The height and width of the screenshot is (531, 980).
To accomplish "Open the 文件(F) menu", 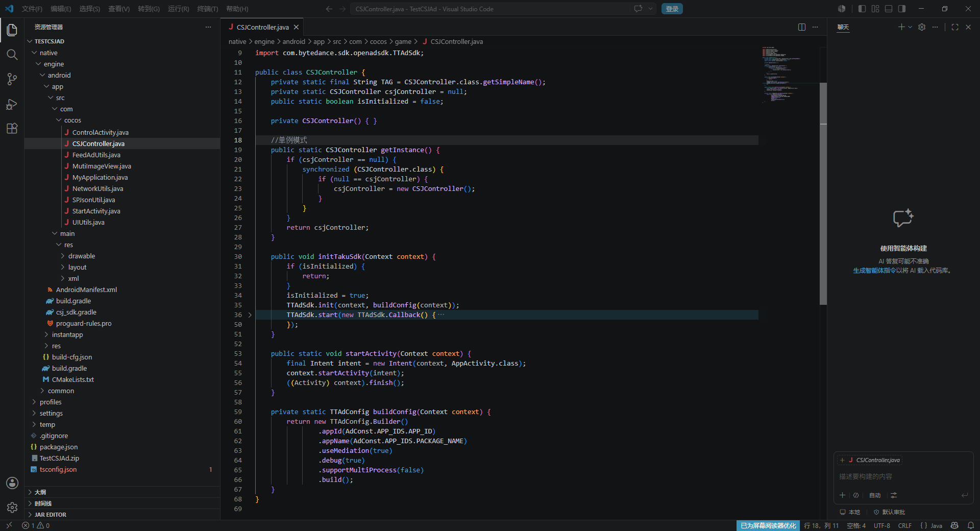I will click(x=32, y=9).
